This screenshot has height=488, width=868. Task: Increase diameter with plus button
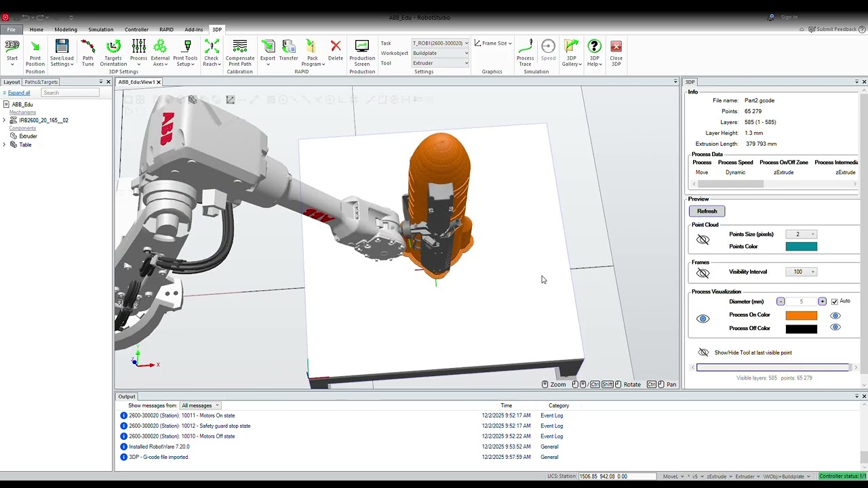[x=822, y=302]
